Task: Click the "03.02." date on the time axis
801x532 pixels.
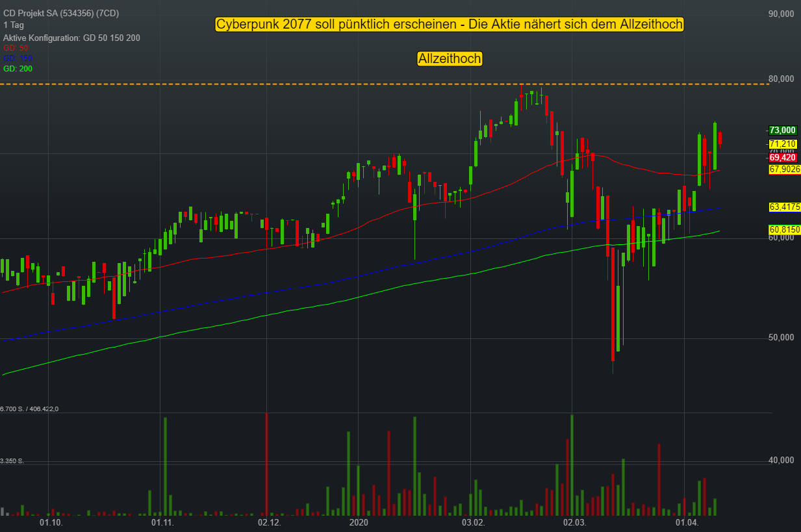Action: coord(473,522)
